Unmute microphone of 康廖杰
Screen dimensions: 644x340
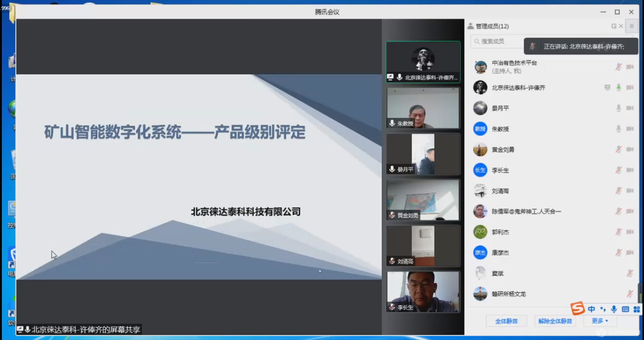tap(618, 253)
